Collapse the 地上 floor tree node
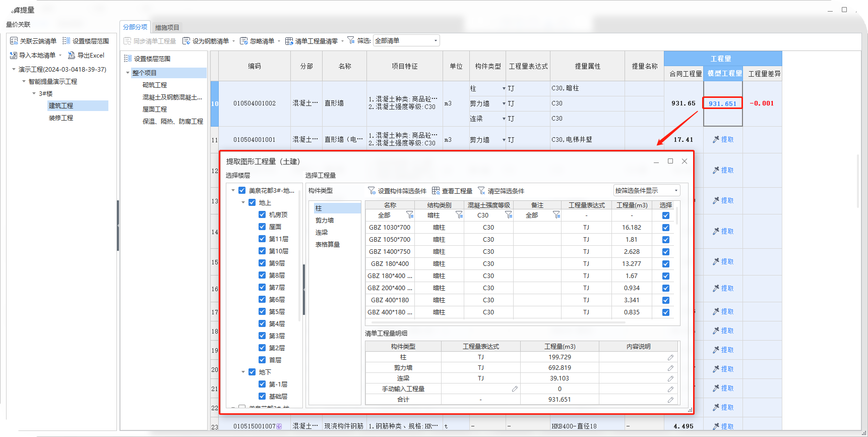868x437 pixels. point(243,202)
